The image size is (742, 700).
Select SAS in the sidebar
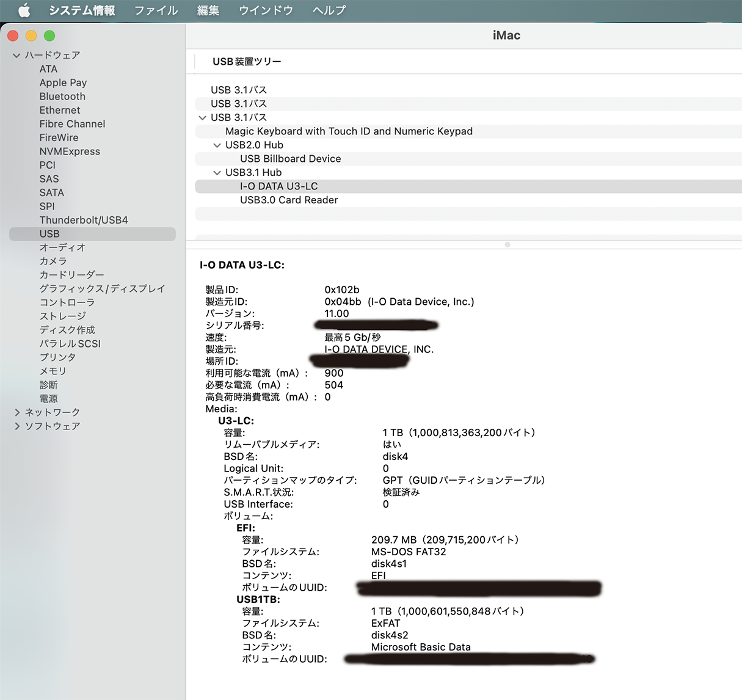(49, 179)
